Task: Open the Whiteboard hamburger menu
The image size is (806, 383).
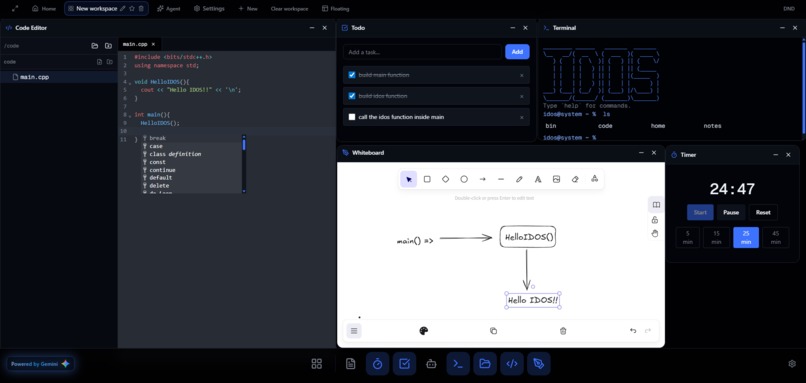Action: point(354,331)
